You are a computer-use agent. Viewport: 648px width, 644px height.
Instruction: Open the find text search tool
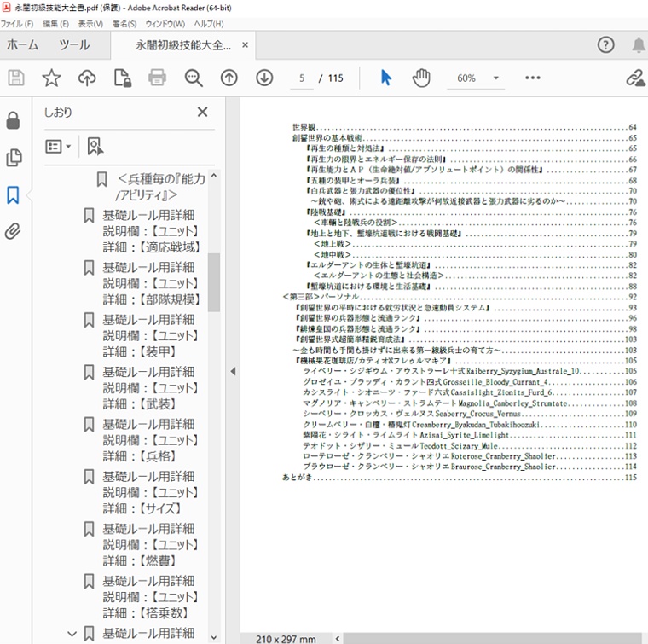(193, 78)
